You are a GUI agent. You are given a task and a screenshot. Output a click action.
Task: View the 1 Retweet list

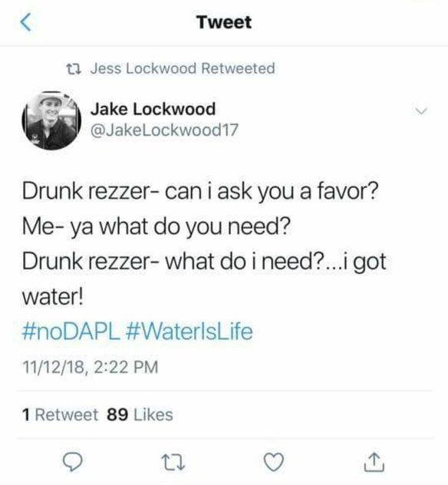pos(60,414)
